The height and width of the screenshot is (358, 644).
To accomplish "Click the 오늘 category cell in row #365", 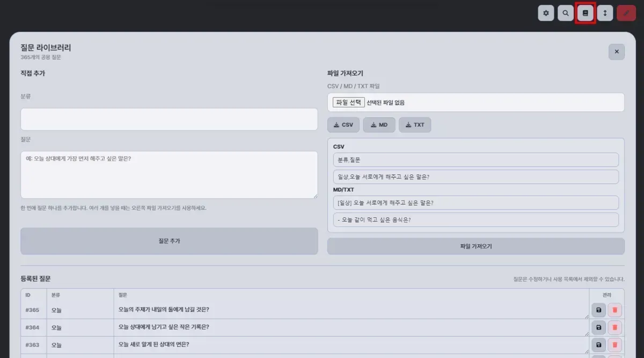I will (80, 310).
